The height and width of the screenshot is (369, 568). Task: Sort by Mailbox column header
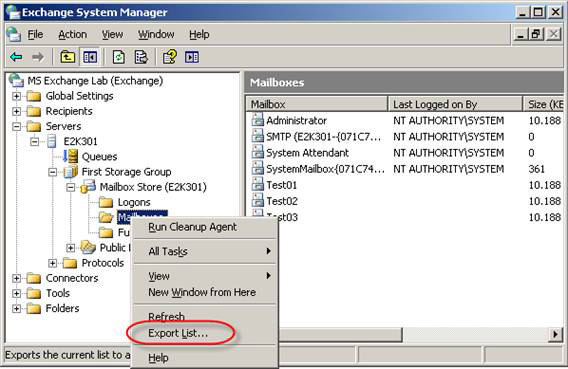click(x=317, y=104)
